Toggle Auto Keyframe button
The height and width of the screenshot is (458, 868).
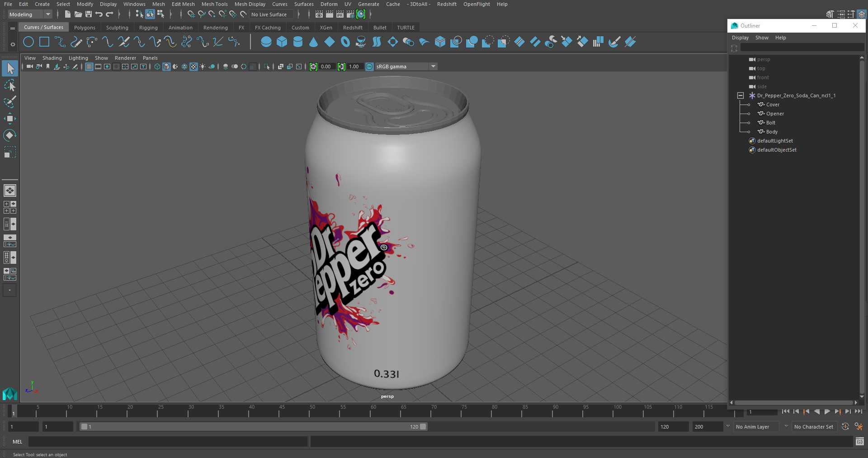(x=845, y=426)
